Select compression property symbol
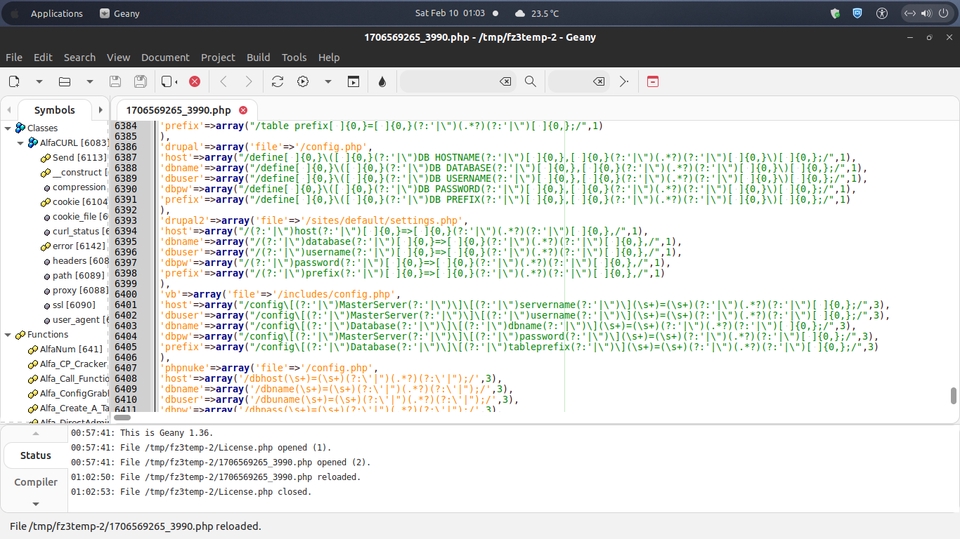960x539 pixels. point(79,187)
